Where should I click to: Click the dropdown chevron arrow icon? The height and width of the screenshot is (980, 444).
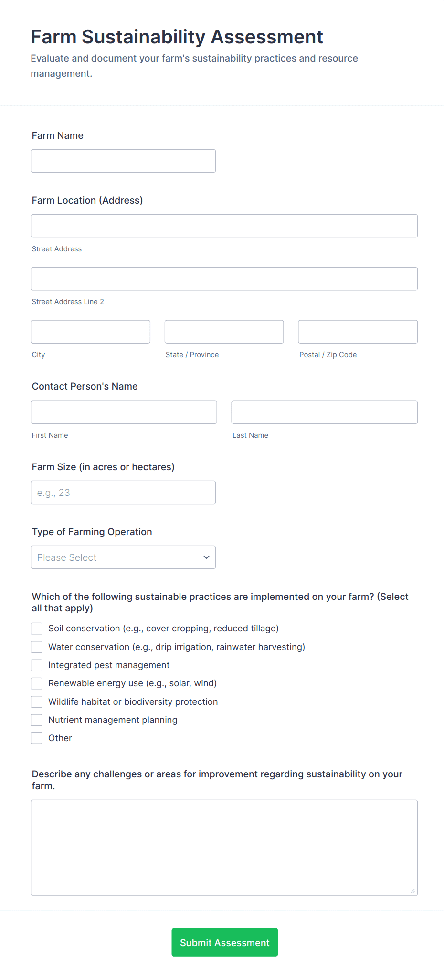[x=206, y=557]
